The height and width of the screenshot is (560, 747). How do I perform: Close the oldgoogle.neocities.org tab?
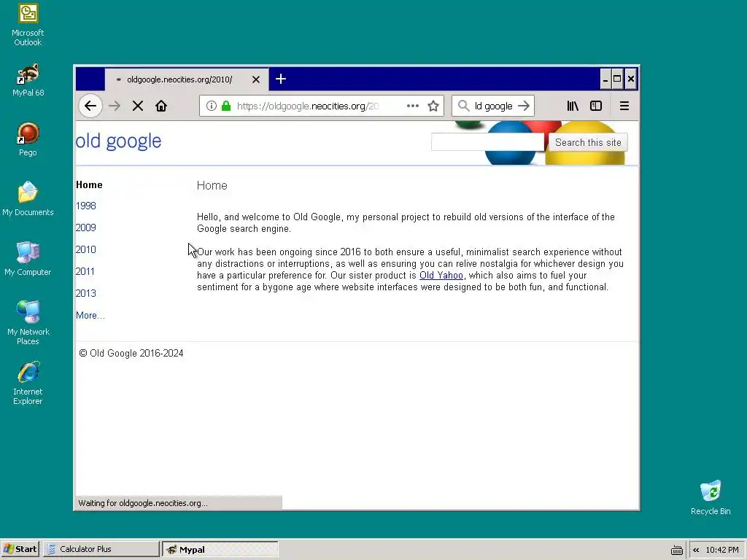click(x=256, y=79)
